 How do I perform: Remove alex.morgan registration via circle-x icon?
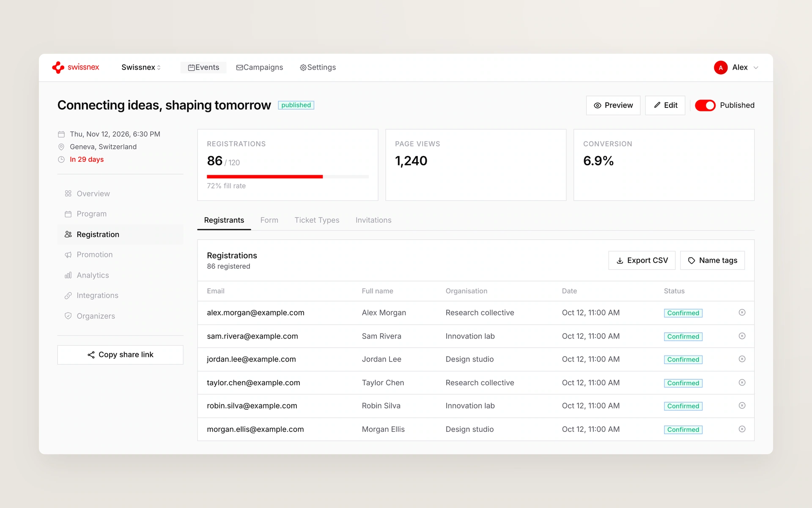coord(742,312)
